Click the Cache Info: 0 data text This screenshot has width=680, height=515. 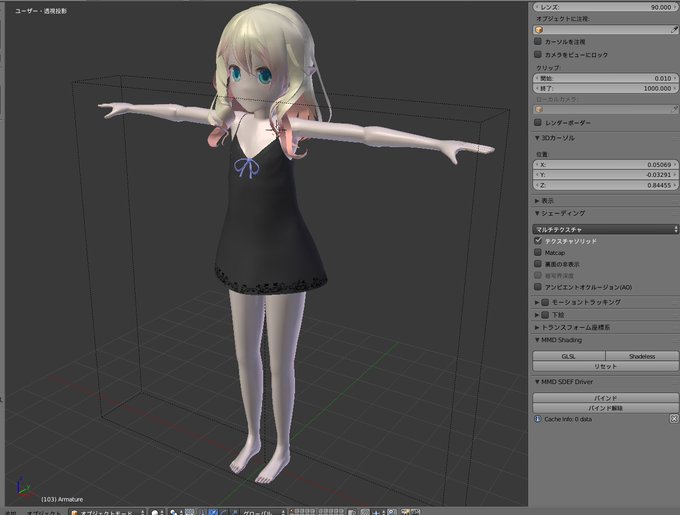[x=568, y=419]
